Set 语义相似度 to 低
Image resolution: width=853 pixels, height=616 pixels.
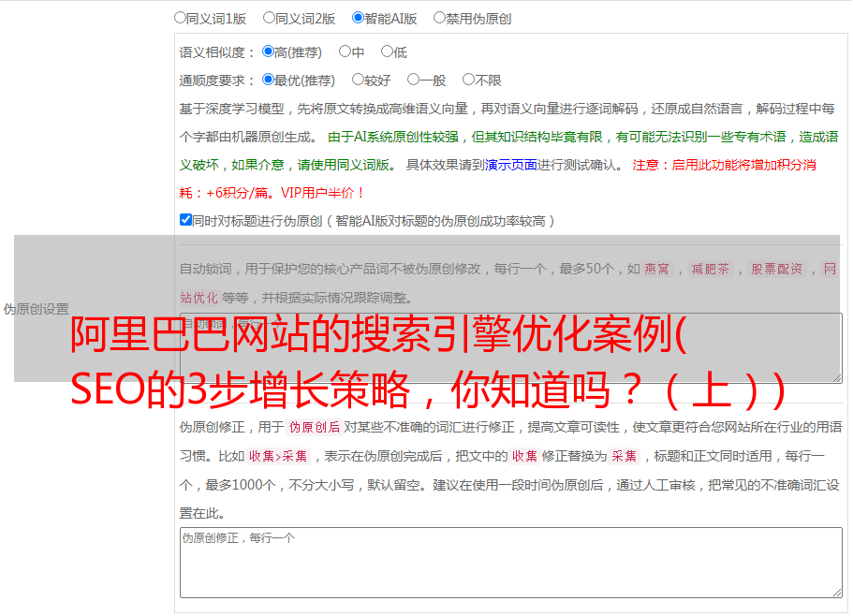387,51
